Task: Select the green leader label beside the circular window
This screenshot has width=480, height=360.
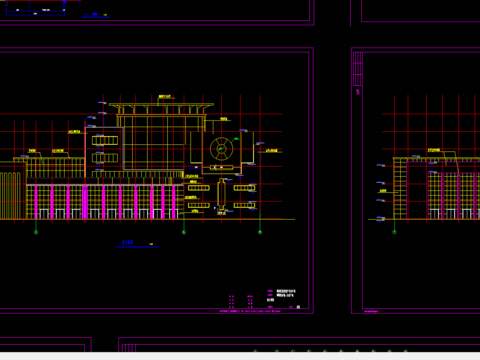Action: (x=236, y=139)
